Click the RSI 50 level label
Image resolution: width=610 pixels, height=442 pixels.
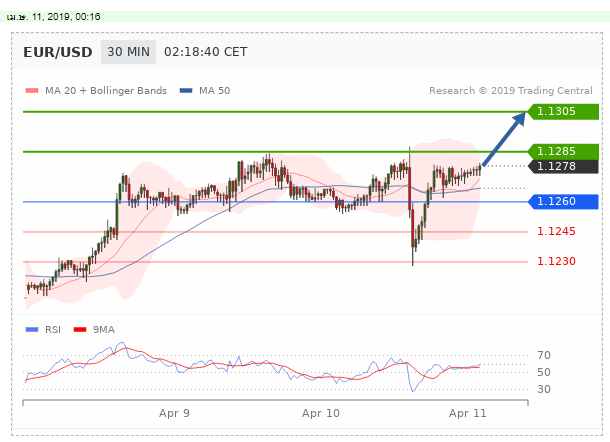(544, 372)
